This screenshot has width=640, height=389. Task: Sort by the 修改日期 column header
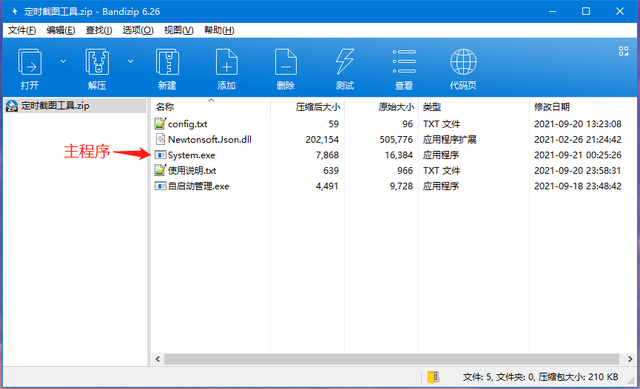click(x=552, y=107)
